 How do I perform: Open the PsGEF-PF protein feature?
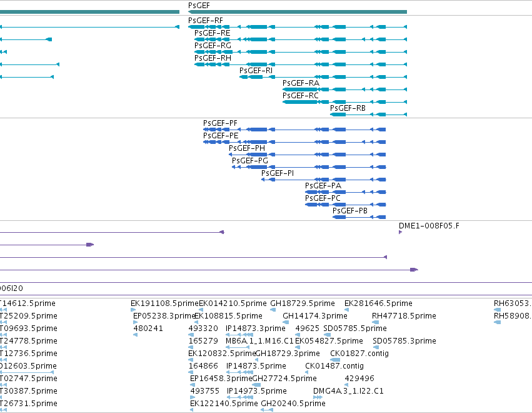tap(294, 130)
